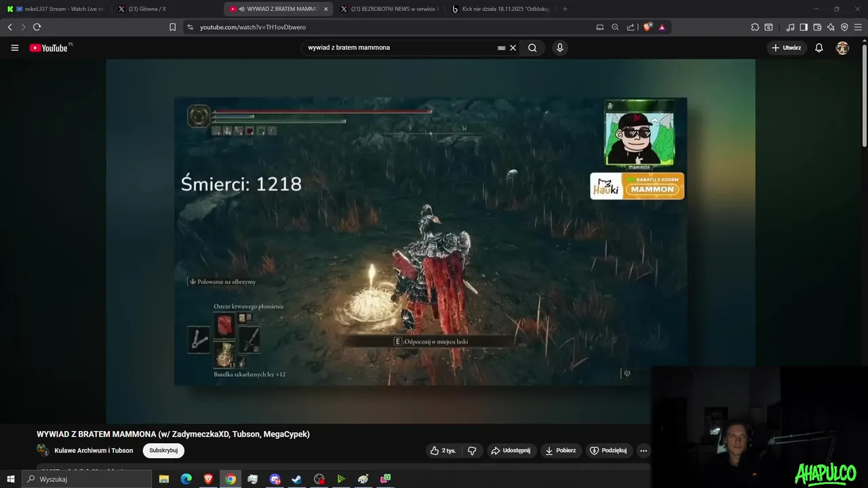Click the video player to pause
868x488 pixels.
[x=431, y=241]
